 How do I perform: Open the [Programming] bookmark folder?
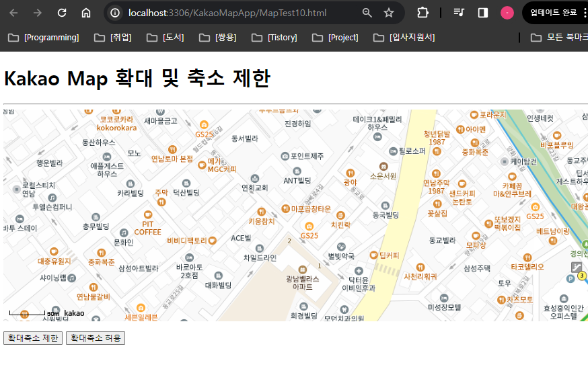point(44,38)
